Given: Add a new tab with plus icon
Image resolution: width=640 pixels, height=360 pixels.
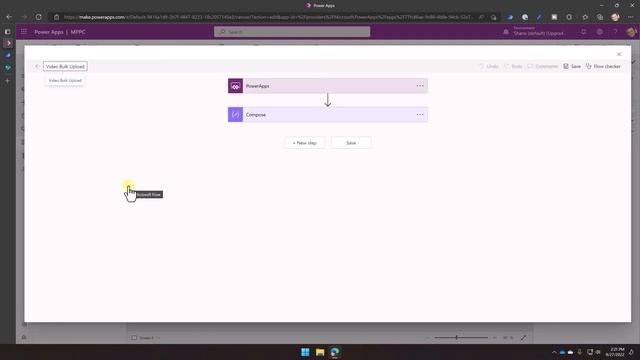Looking at the screenshot, I should coord(7,81).
